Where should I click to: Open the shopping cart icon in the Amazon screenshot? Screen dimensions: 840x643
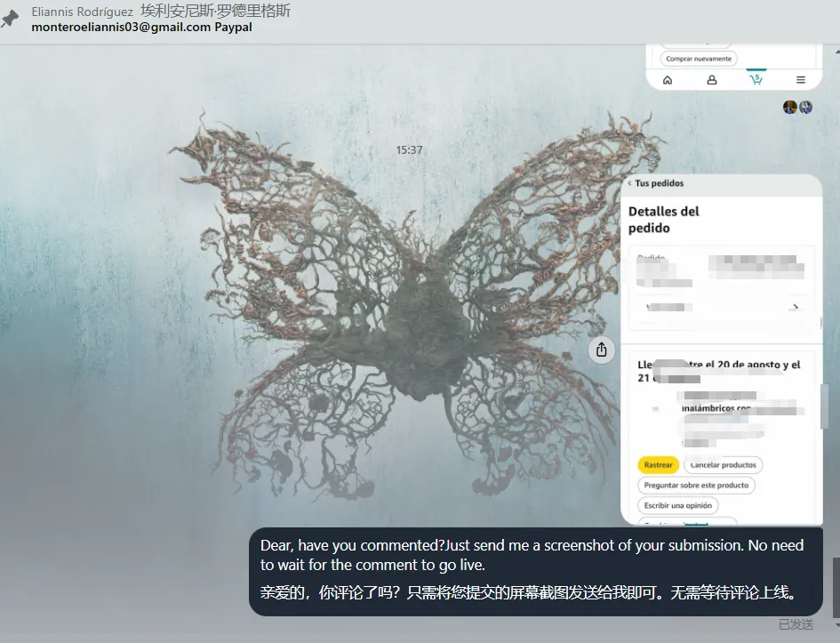coord(756,79)
